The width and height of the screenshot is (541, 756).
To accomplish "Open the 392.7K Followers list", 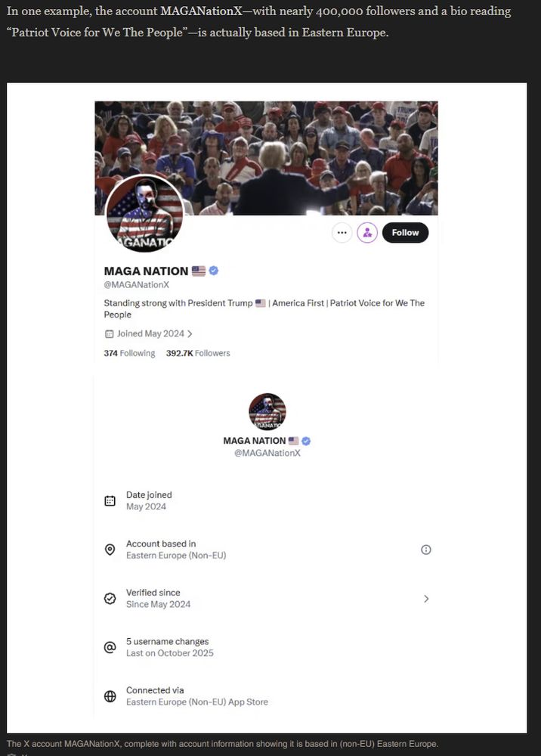I will [x=198, y=353].
